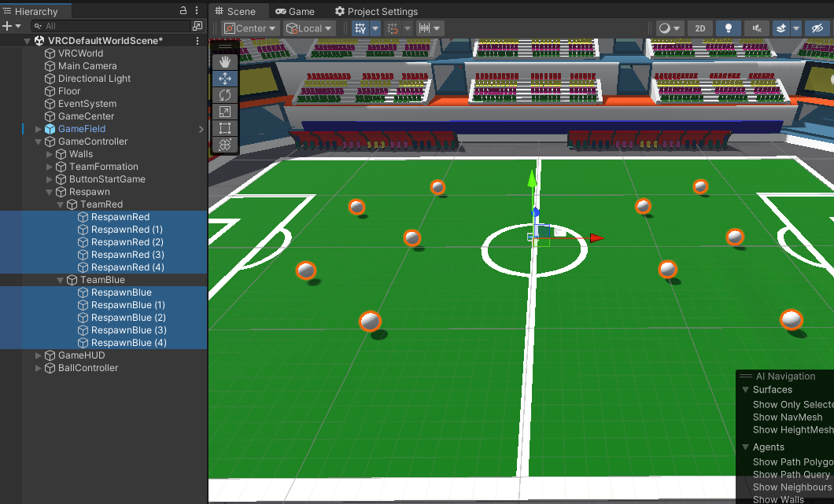
Task: Toggle scene audio mute button
Action: click(x=756, y=28)
